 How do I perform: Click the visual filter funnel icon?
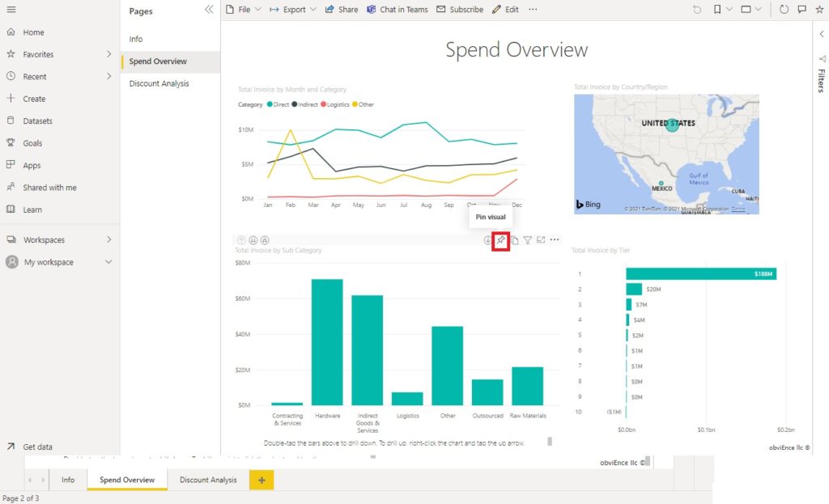(527, 240)
